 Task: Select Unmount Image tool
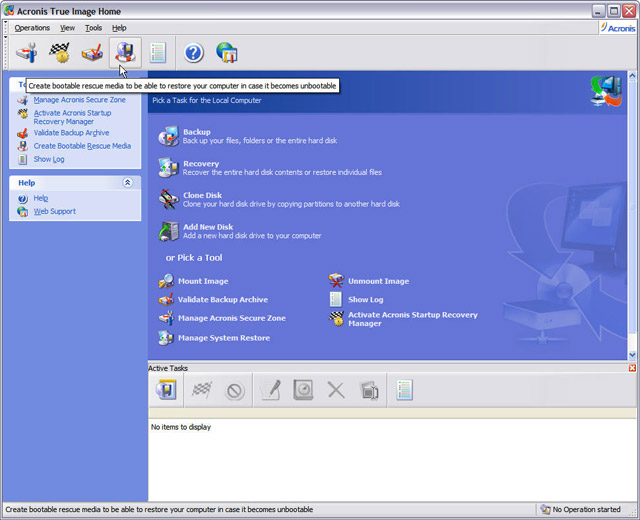pyautogui.click(x=378, y=281)
